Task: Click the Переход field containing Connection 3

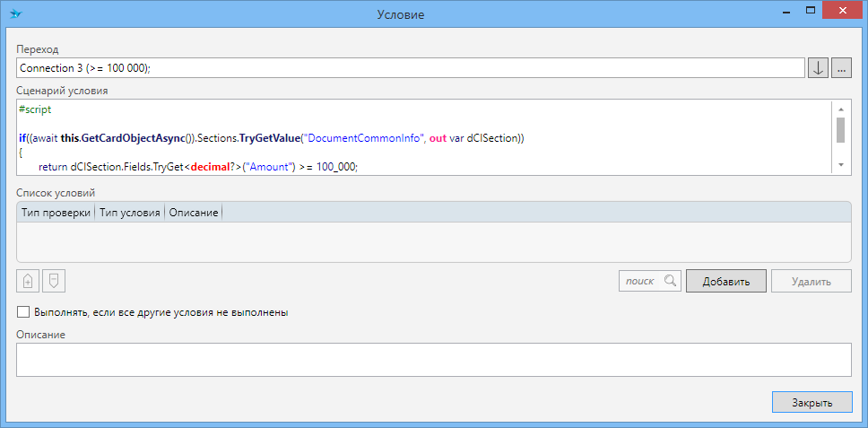Action: 410,67
